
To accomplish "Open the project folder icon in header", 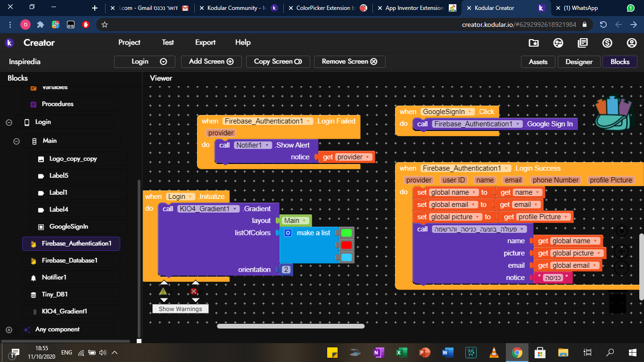I will coord(534,43).
